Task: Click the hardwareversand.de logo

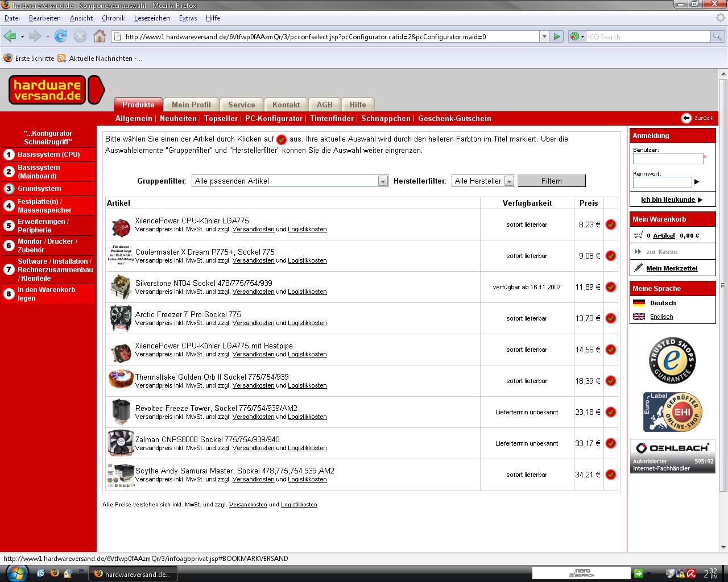Action: [56, 90]
